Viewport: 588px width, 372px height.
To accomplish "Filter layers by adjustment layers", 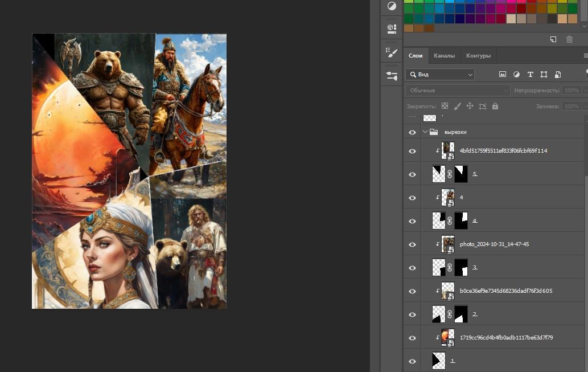I will [516, 75].
